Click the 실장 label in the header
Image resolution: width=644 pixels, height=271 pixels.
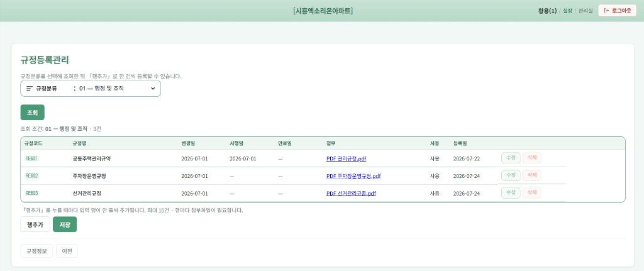[x=568, y=11]
